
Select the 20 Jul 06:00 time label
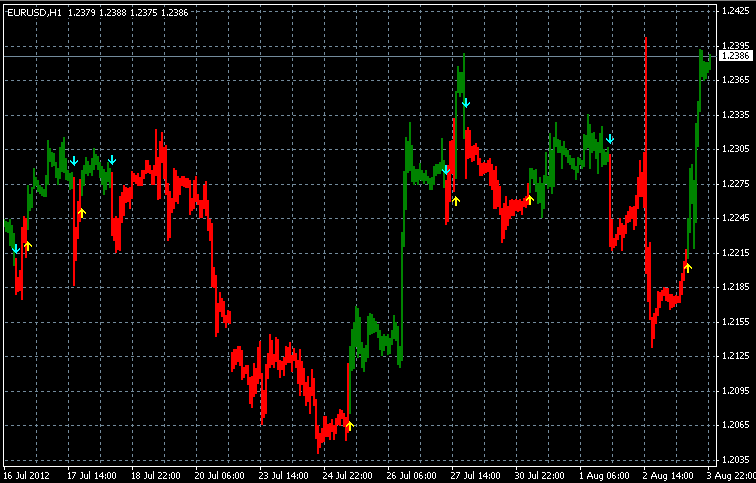tap(220, 476)
